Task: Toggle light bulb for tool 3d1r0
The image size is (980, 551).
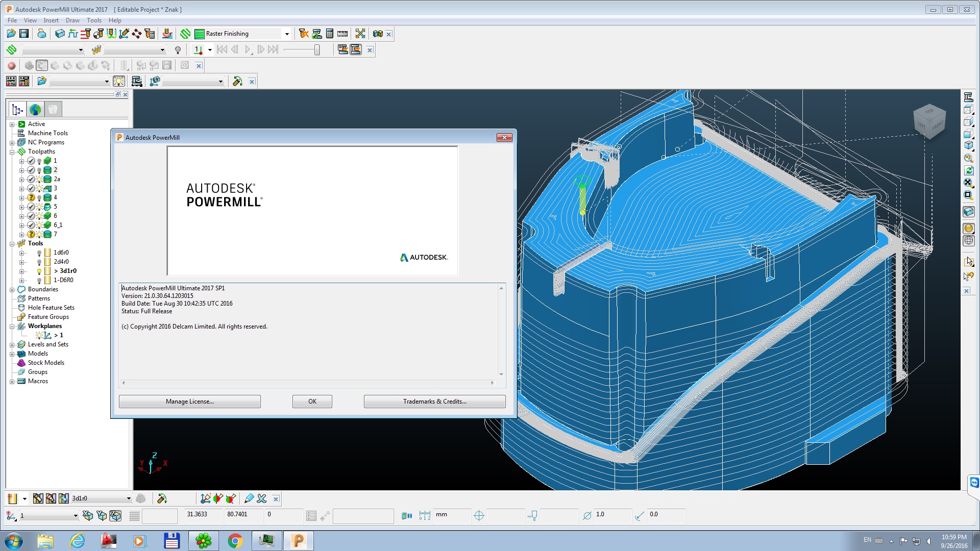Action: pyautogui.click(x=39, y=271)
